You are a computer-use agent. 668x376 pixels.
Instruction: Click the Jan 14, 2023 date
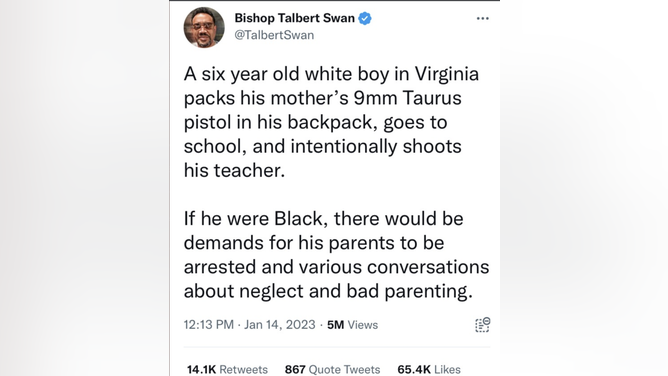279,325
